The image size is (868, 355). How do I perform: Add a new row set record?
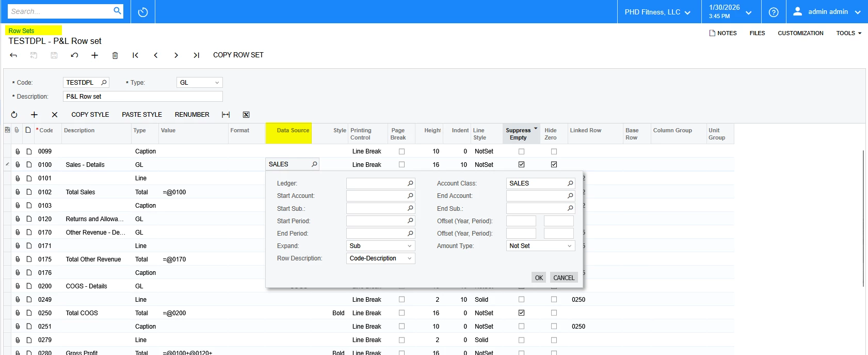click(94, 55)
